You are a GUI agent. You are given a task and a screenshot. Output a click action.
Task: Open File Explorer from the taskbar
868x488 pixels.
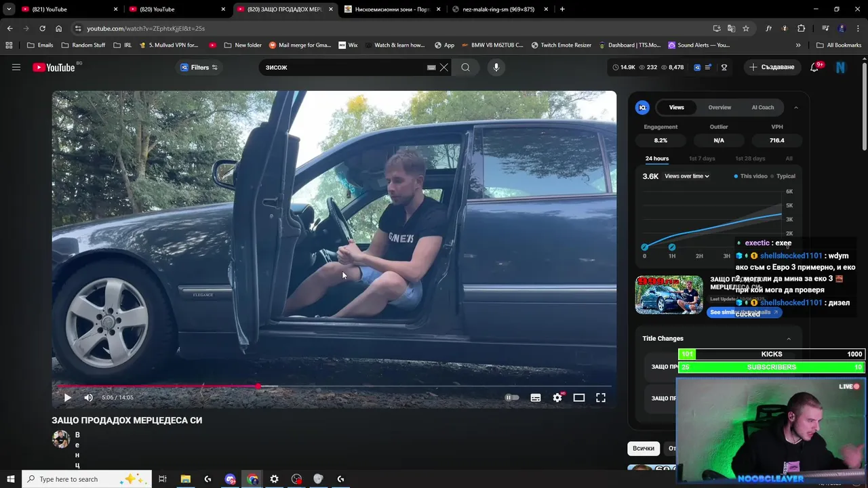(x=185, y=479)
